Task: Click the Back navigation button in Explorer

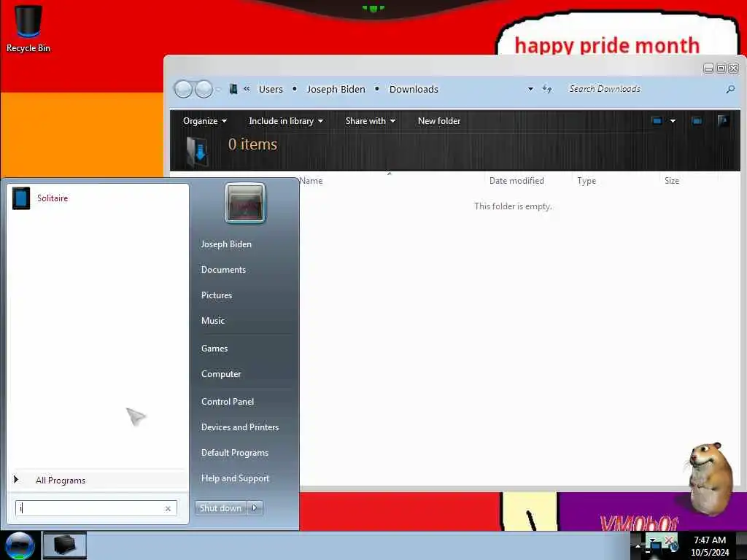Action: [x=183, y=89]
